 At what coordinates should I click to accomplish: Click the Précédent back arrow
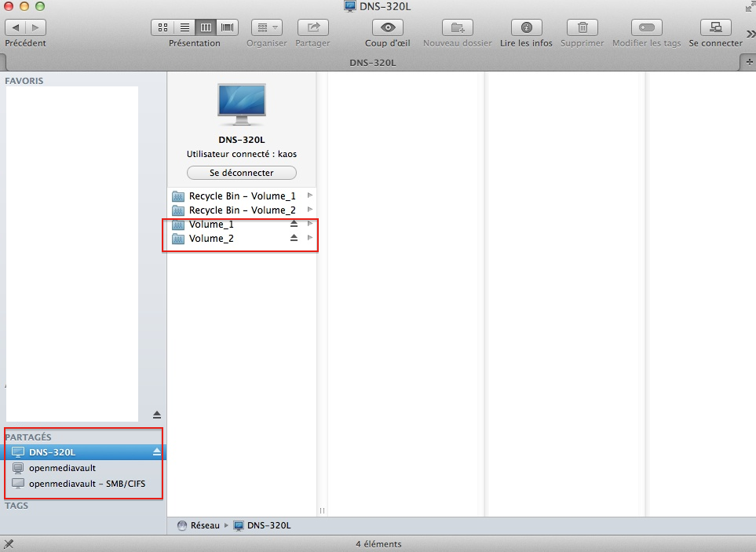[x=16, y=27]
